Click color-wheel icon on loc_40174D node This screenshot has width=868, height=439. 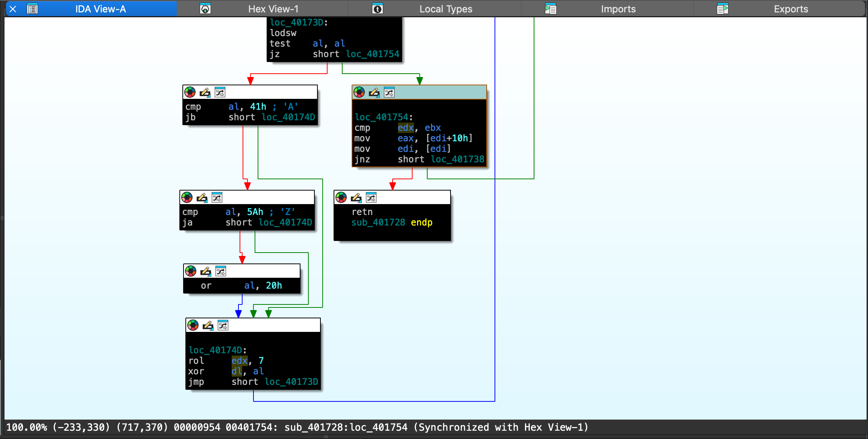click(193, 325)
